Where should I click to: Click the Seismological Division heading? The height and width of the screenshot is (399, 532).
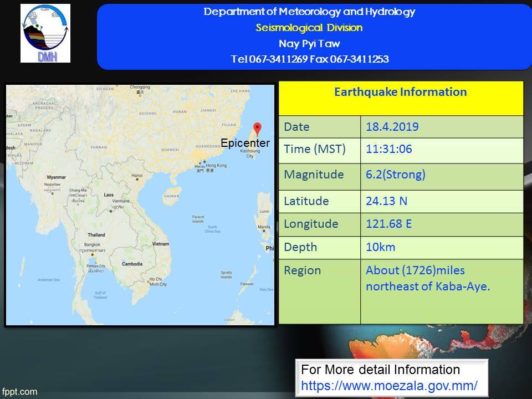(x=309, y=28)
